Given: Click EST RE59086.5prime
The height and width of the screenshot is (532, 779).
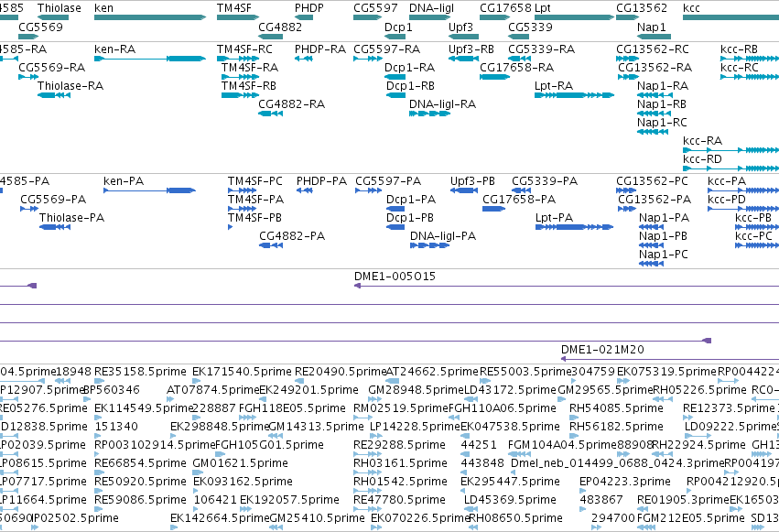Looking at the screenshot, I should [141, 500].
